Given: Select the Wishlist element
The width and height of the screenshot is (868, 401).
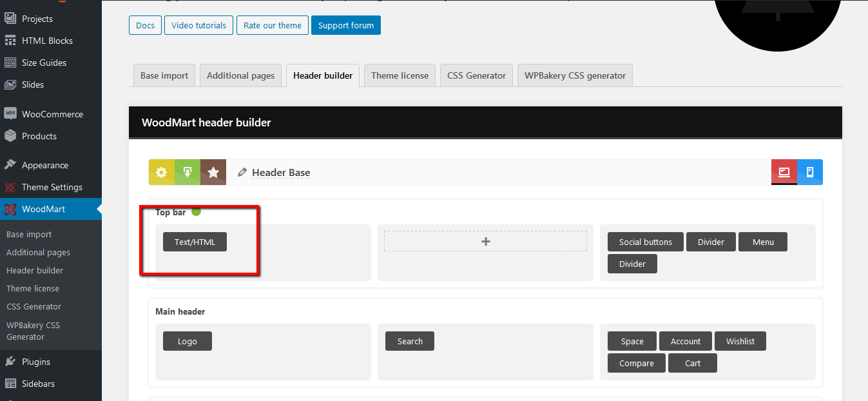Looking at the screenshot, I should click(740, 341).
